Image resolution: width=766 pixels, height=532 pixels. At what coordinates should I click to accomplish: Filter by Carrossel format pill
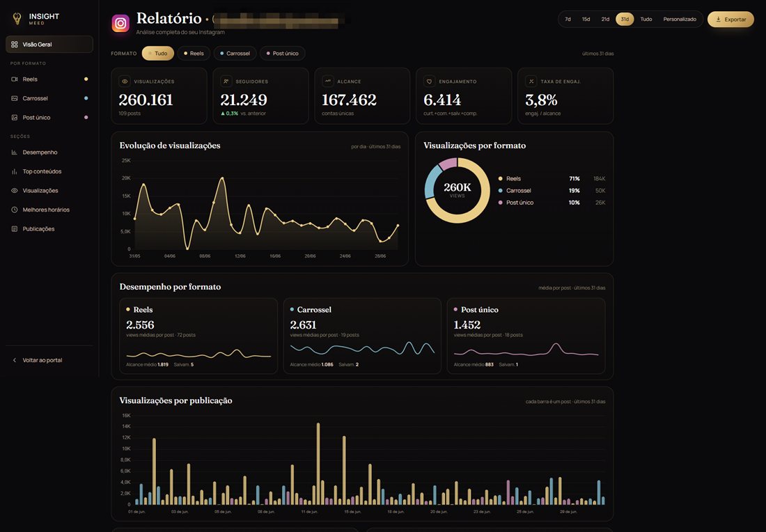(x=235, y=53)
